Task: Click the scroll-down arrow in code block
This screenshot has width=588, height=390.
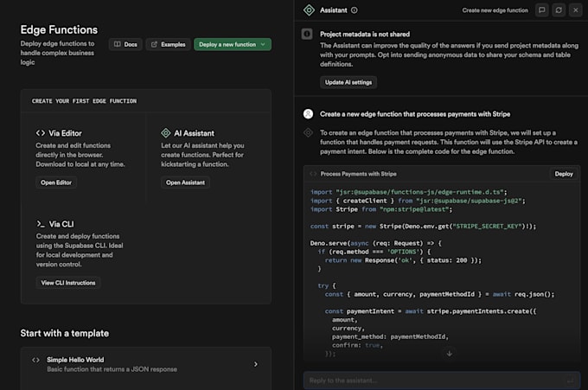Action: (450, 354)
